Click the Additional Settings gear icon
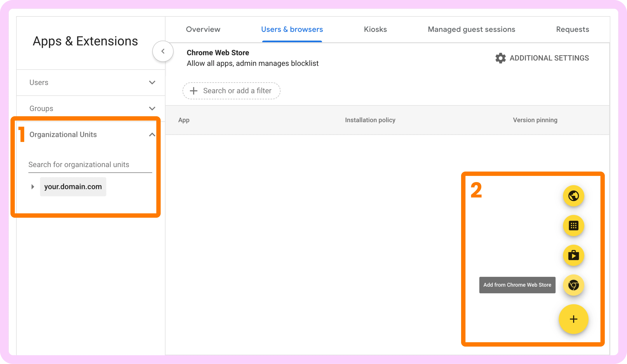The height and width of the screenshot is (364, 627). pos(500,58)
